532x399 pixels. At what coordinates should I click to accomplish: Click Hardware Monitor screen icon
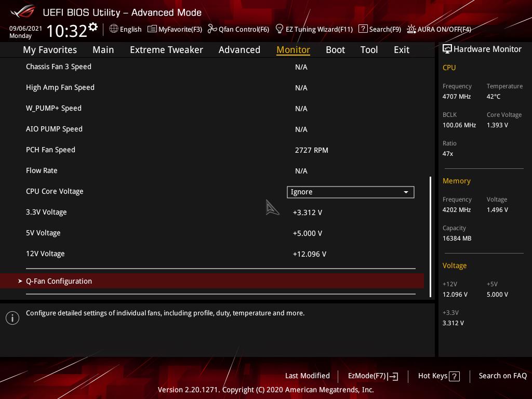447,49
